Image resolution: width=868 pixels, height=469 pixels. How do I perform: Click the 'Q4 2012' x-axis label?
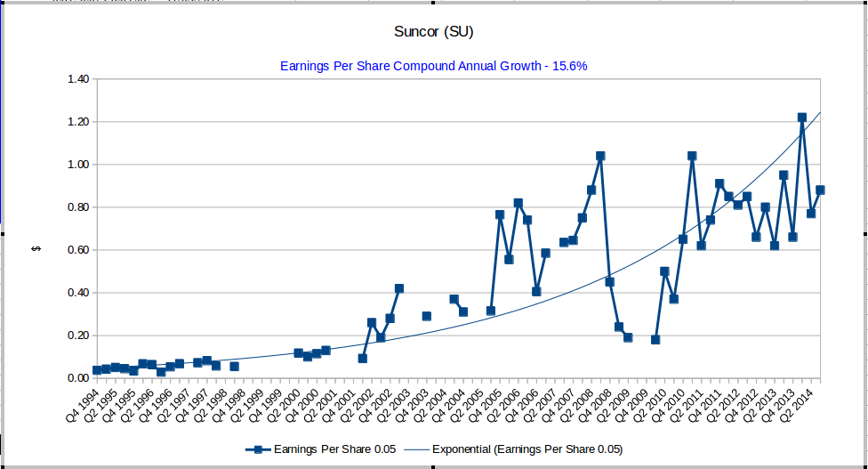pyautogui.click(x=742, y=406)
